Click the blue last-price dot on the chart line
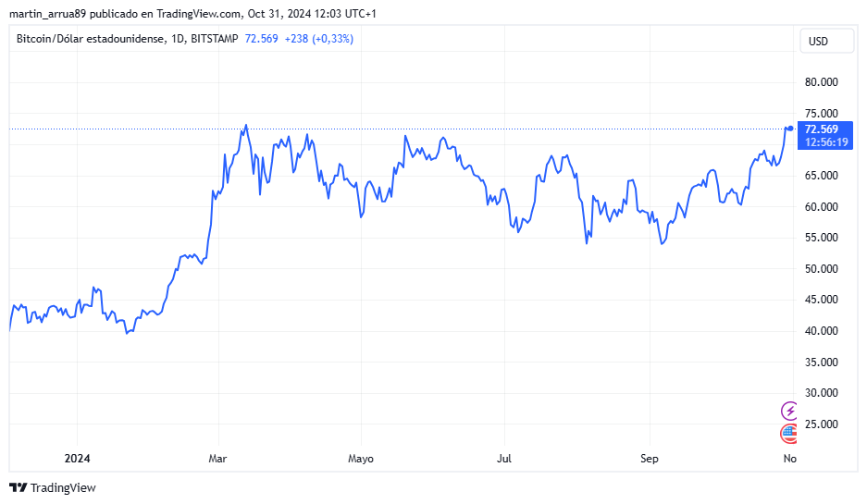This screenshot has height=504, width=867. [x=791, y=129]
